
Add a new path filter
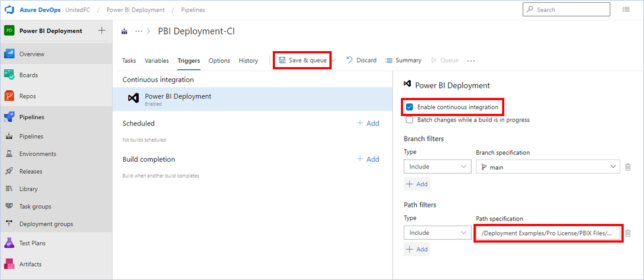(417, 249)
